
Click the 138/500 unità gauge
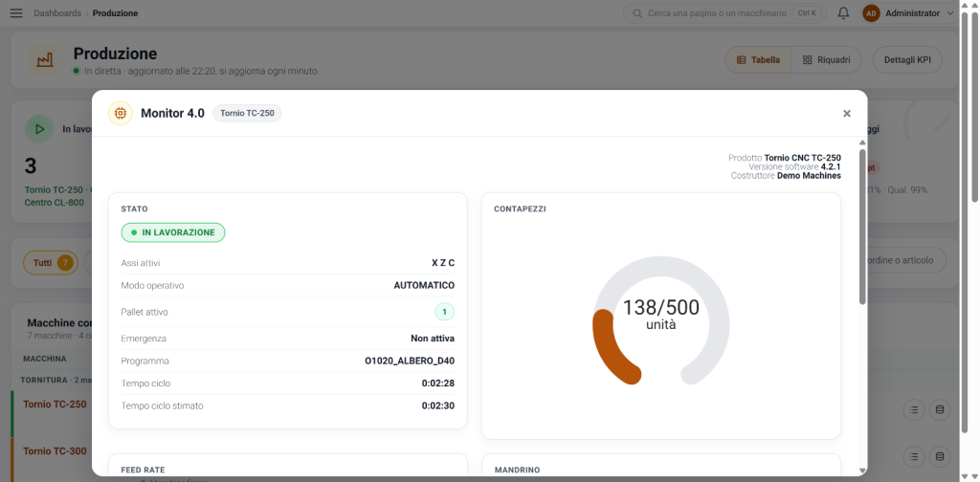pos(661,319)
